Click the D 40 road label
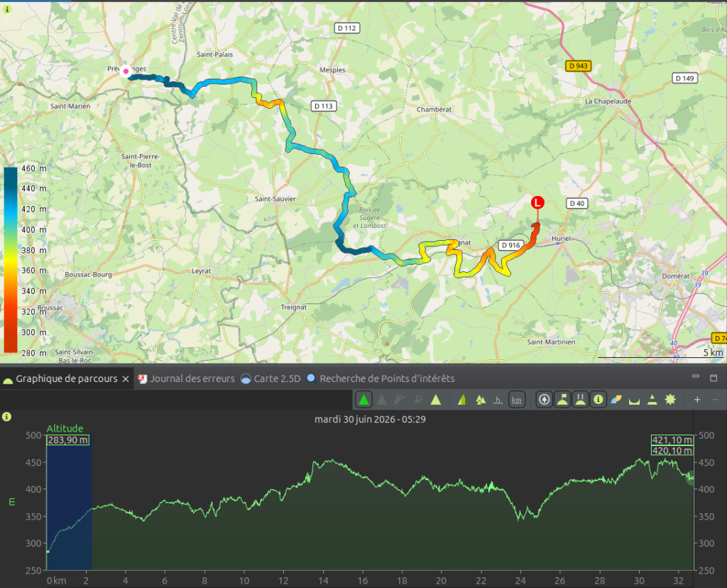The width and height of the screenshot is (727, 588). click(576, 203)
